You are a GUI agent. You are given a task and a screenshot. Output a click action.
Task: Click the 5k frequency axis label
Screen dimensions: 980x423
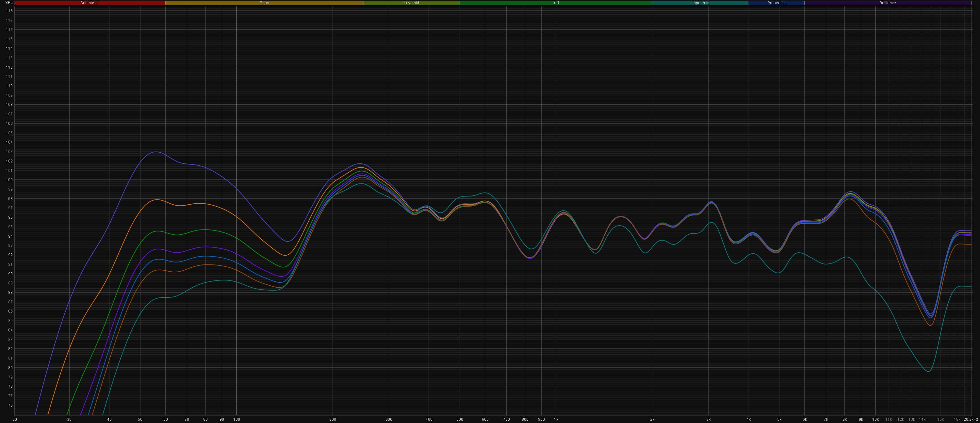point(779,419)
